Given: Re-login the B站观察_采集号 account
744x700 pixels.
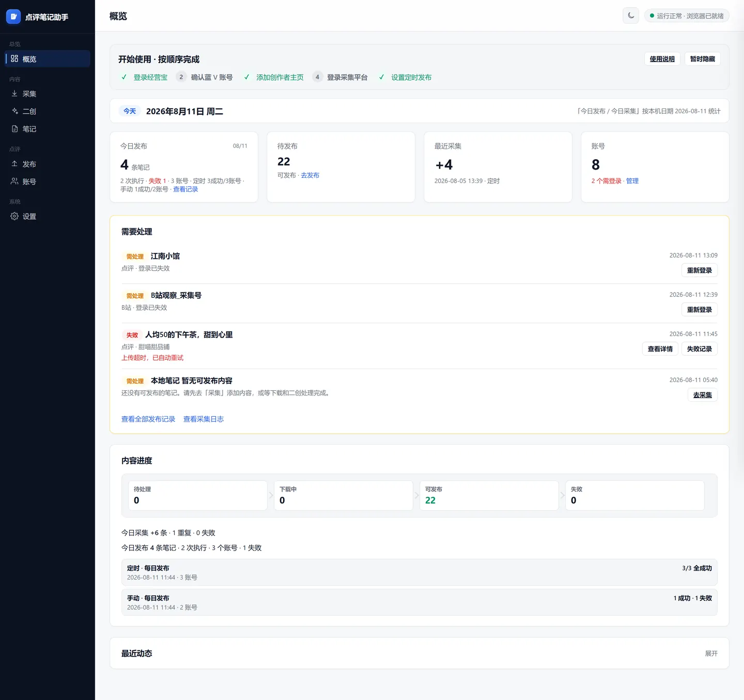Looking at the screenshot, I should tap(700, 310).
